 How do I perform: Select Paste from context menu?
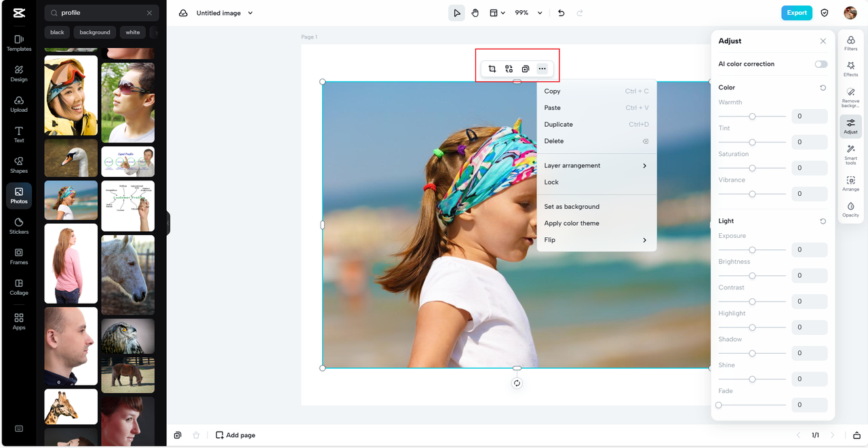(595, 108)
